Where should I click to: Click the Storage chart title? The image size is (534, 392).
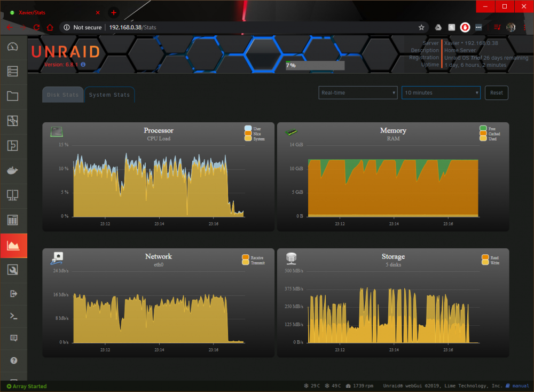pos(393,256)
